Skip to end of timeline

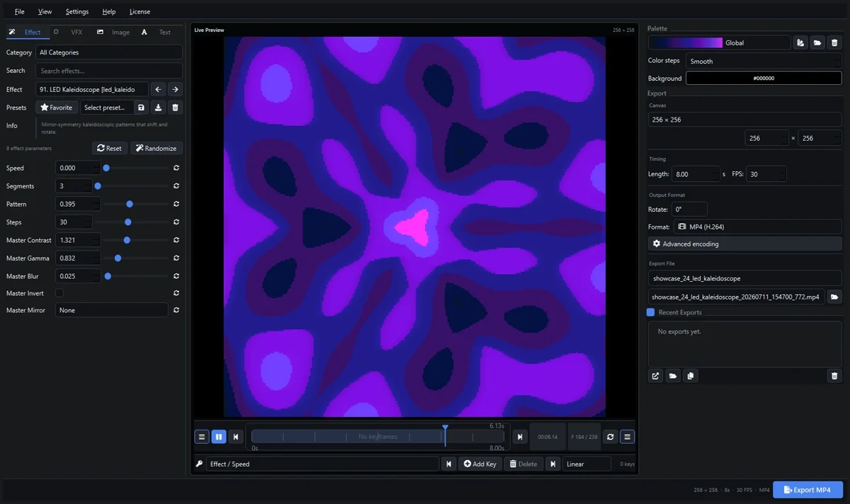[x=520, y=437]
